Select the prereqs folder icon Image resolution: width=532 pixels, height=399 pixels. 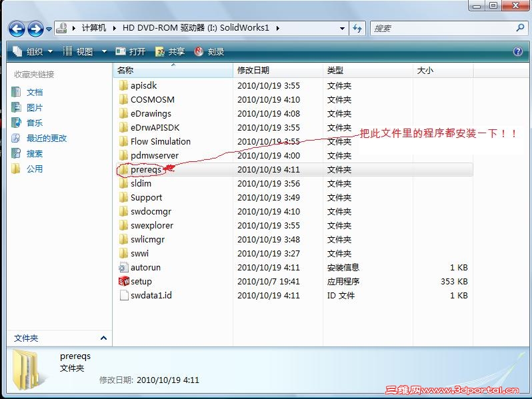click(123, 169)
